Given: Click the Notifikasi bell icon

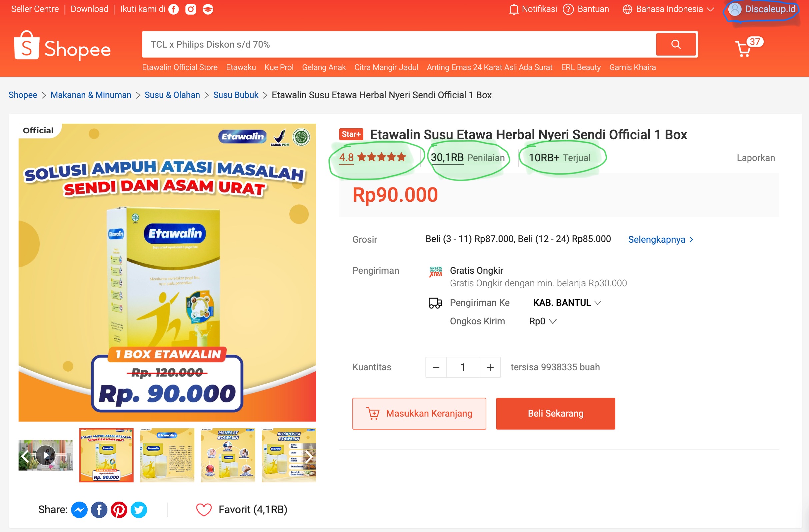Looking at the screenshot, I should pyautogui.click(x=513, y=9).
